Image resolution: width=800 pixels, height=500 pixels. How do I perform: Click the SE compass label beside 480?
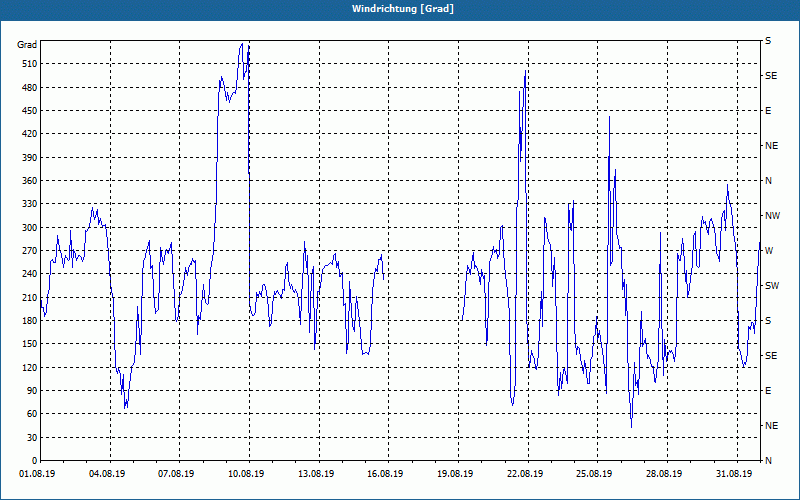point(771,76)
